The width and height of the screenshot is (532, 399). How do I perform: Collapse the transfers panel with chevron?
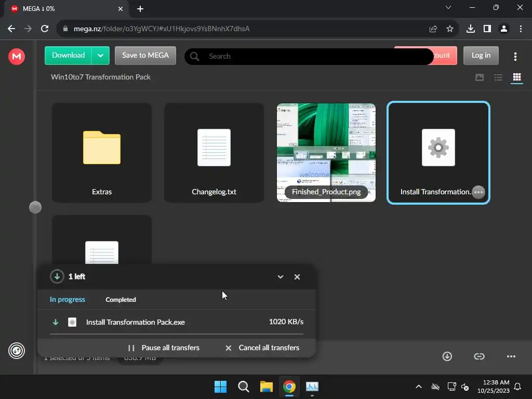[280, 277]
